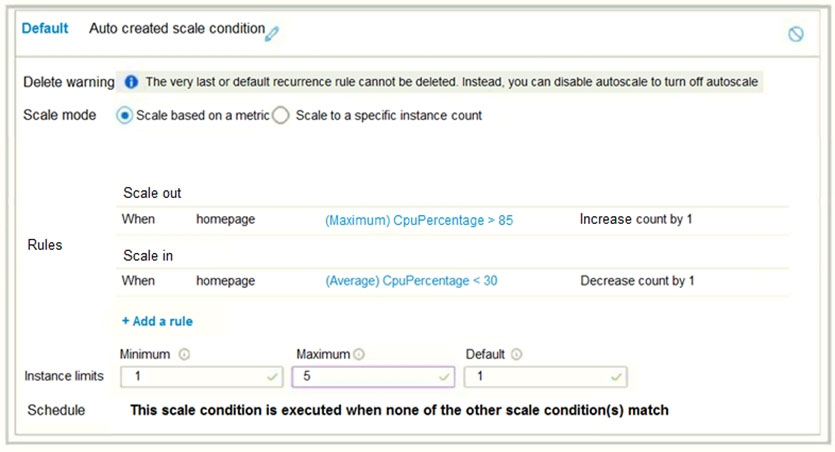Open the scale-out rule CpuPercentage > 85
835x452 pixels.
coord(419,220)
